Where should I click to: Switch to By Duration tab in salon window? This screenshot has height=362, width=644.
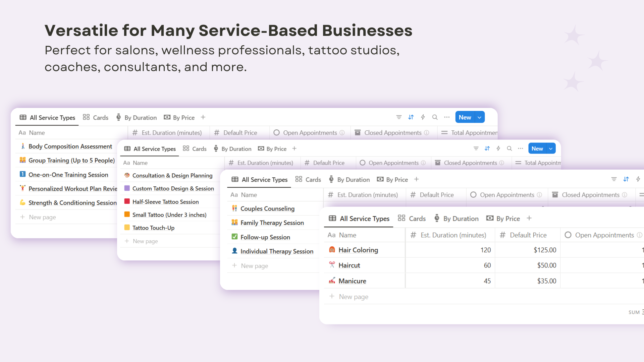(x=456, y=219)
